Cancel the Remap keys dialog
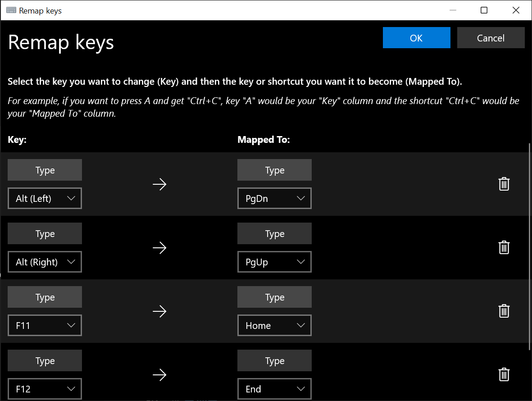This screenshot has width=532, height=401. pyautogui.click(x=491, y=38)
